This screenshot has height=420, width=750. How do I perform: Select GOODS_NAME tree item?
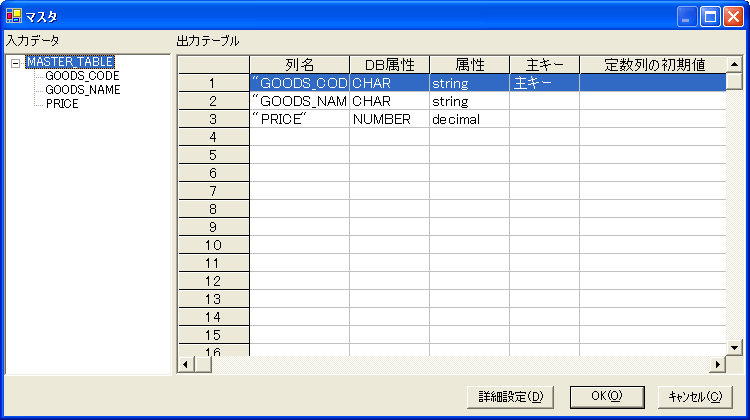(83, 90)
